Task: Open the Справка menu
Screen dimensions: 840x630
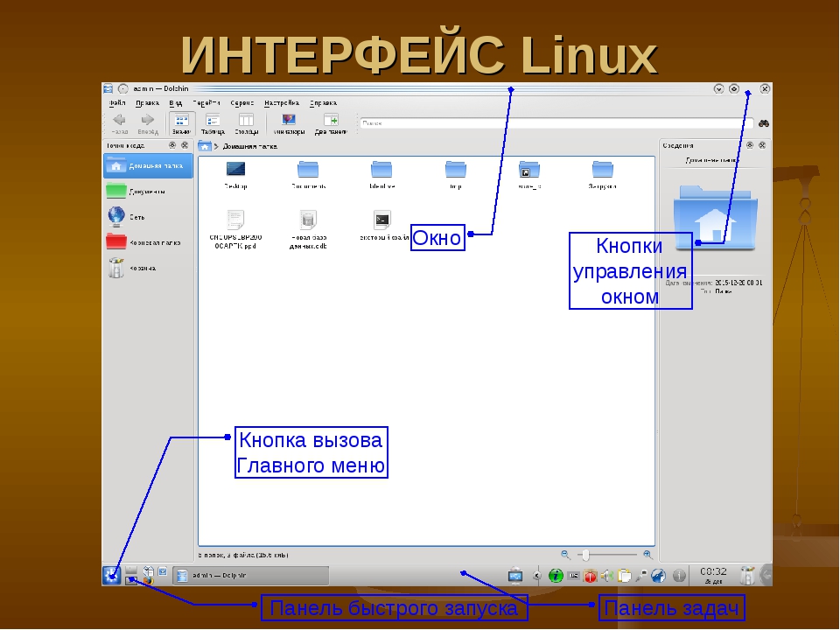Action: coord(323,103)
